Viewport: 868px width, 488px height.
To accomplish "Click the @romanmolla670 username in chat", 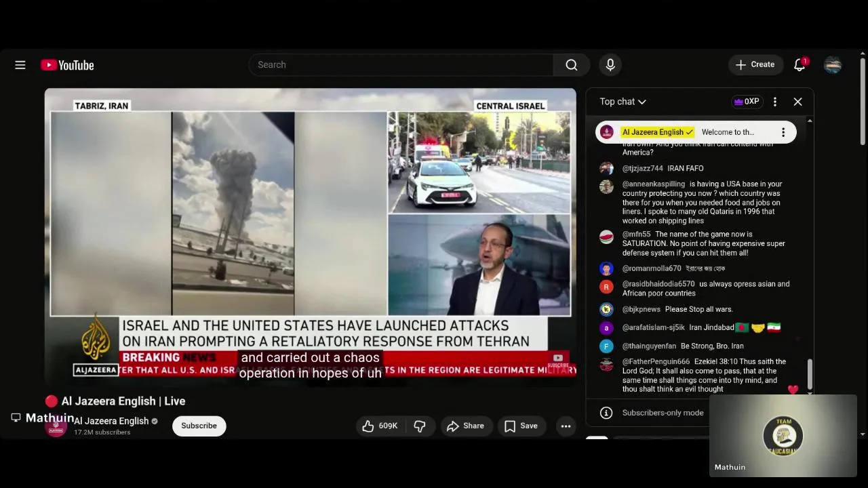I will click(x=652, y=268).
